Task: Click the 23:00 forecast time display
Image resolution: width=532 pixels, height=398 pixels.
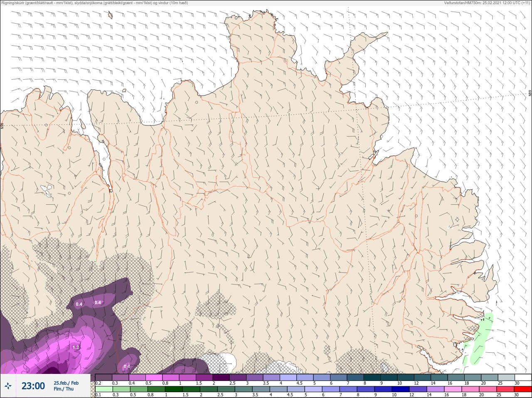Action: pyautogui.click(x=33, y=386)
